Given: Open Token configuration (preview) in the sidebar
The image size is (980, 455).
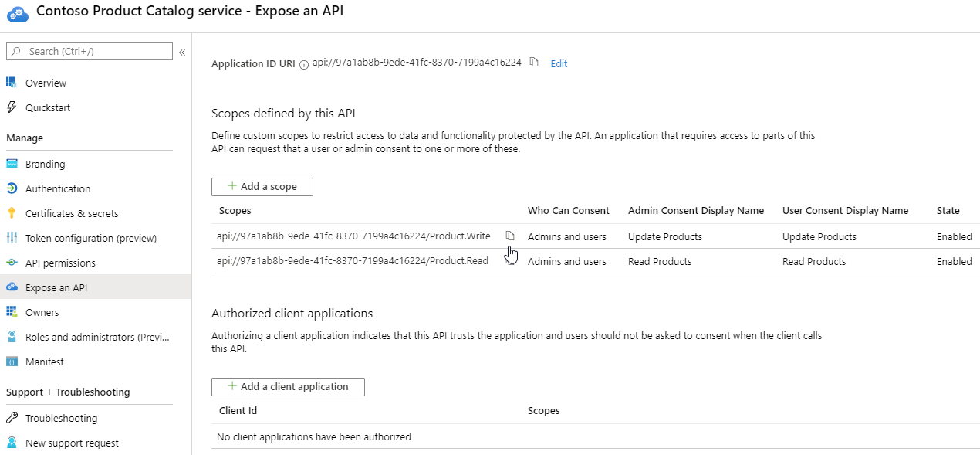Looking at the screenshot, I should pyautogui.click(x=14, y=238).
